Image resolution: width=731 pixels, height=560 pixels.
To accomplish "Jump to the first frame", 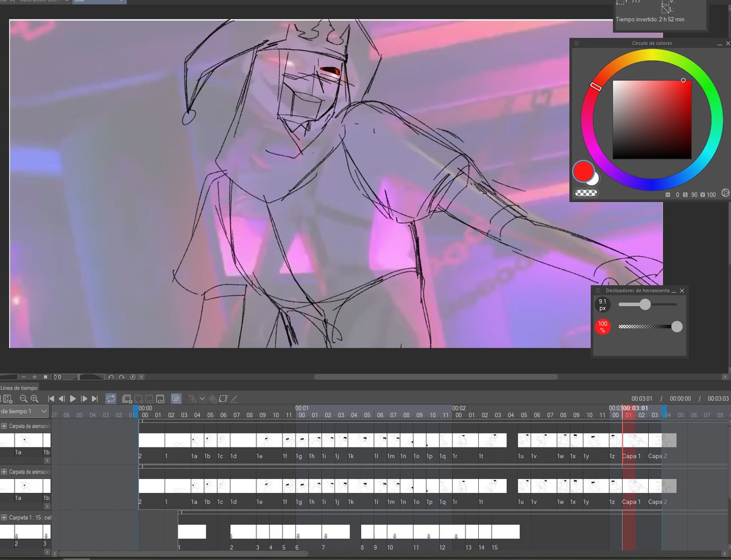I will pos(51,399).
